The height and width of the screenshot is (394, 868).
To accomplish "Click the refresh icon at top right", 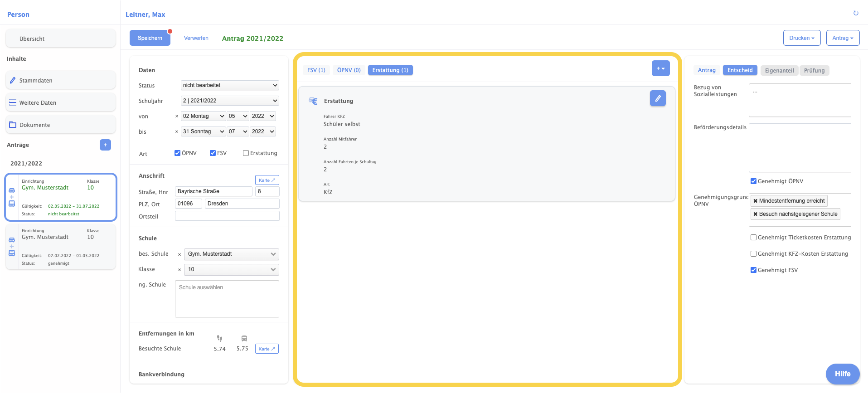I will click(x=855, y=13).
